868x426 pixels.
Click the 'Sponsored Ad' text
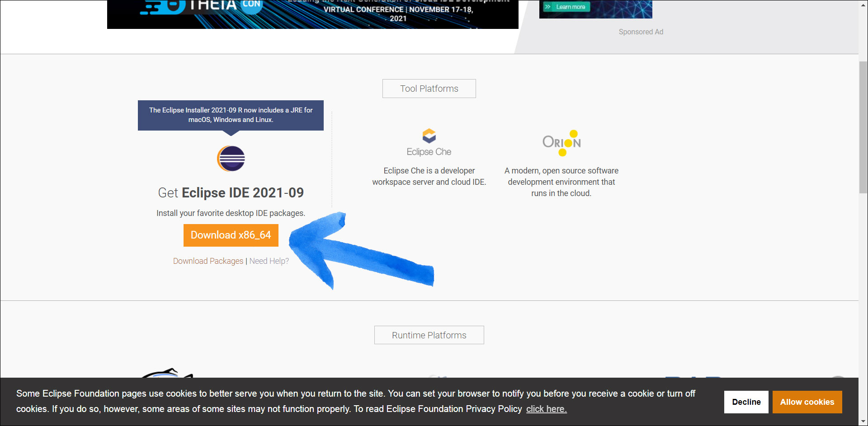point(641,32)
